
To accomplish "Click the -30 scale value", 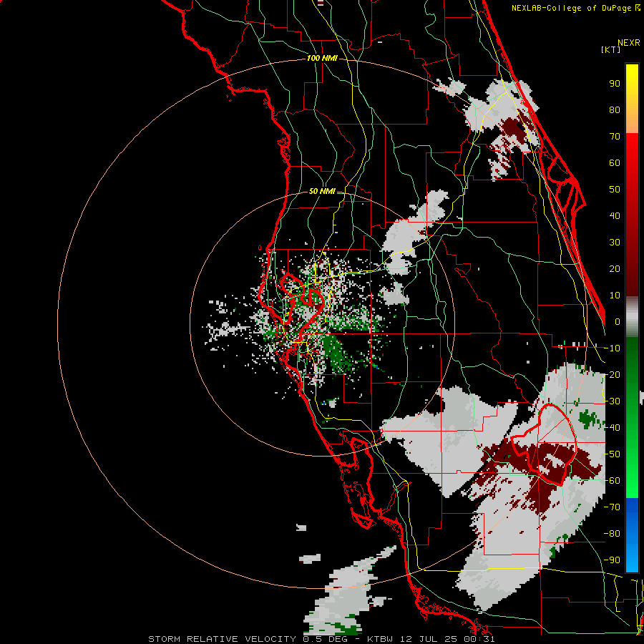I will coord(612,401).
